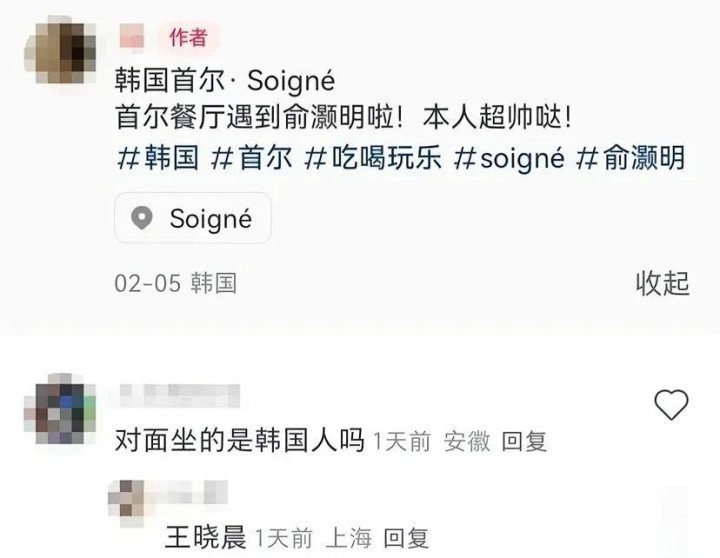Reply to the 王晓晨 comment
Image resolution: width=720 pixels, height=558 pixels.
406,538
